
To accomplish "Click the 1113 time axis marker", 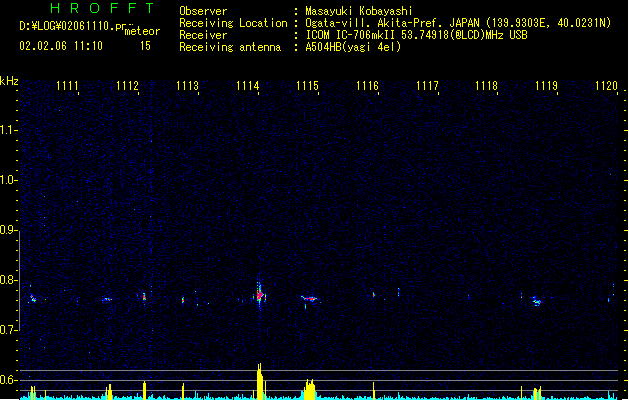I will coord(187,86).
